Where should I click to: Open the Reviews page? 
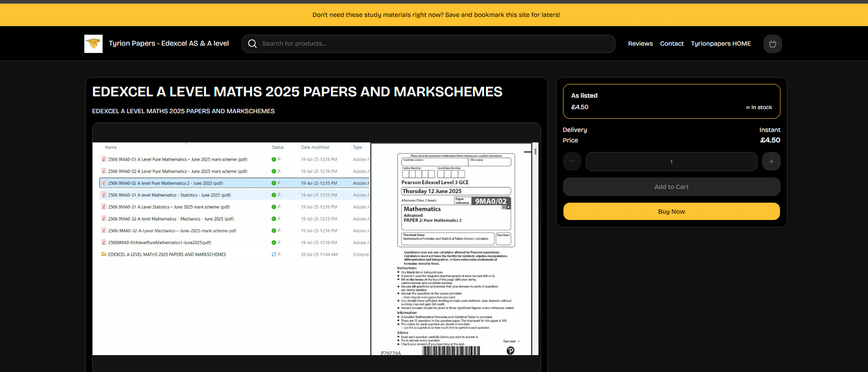(x=640, y=44)
